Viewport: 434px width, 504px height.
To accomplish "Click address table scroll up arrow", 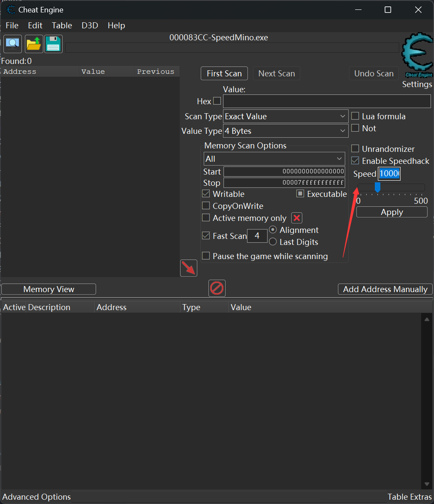I will 427,319.
